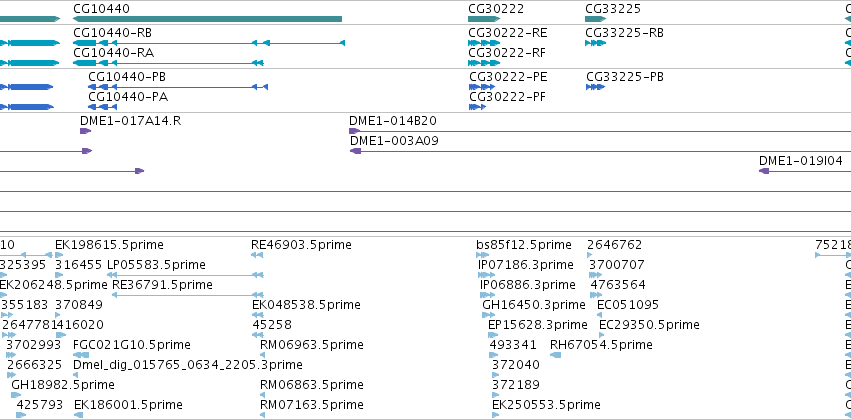Image resolution: width=851 pixels, height=420 pixels.
Task: Select the RE46903.5prime EST label
Action: click(x=301, y=245)
